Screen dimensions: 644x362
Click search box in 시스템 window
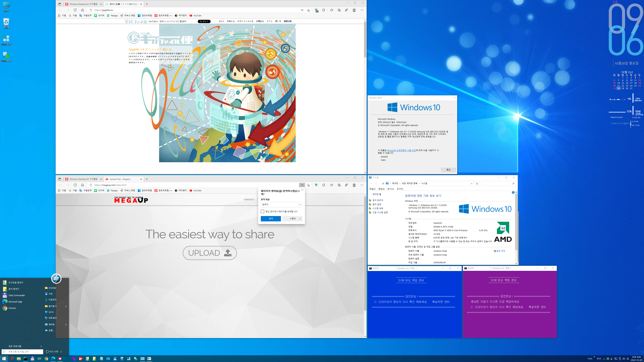point(498,183)
